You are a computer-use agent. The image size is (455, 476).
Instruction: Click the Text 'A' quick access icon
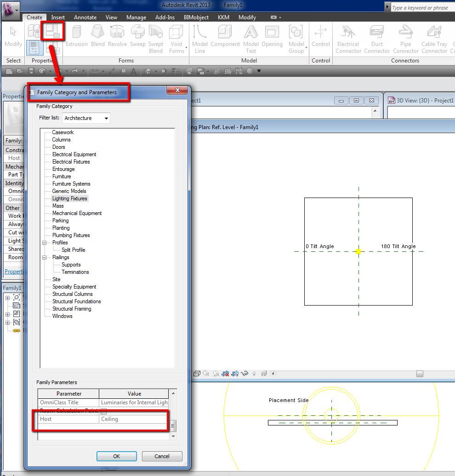click(133, 71)
